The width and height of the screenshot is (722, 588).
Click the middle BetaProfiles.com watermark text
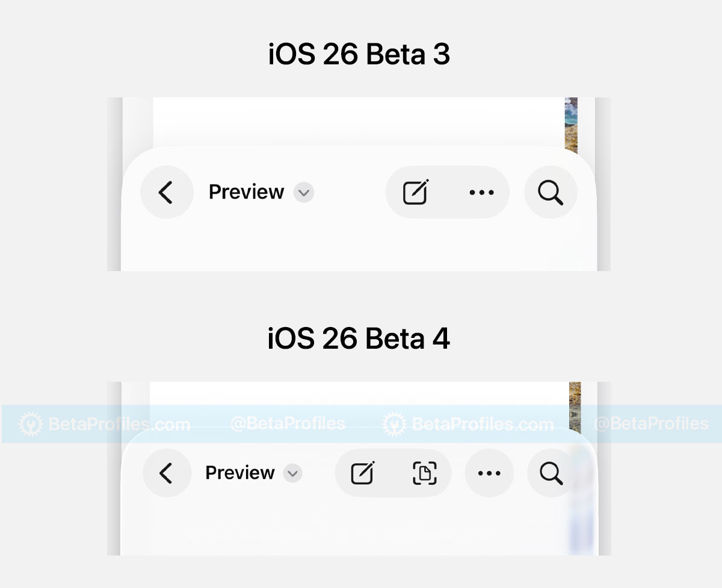point(483,424)
